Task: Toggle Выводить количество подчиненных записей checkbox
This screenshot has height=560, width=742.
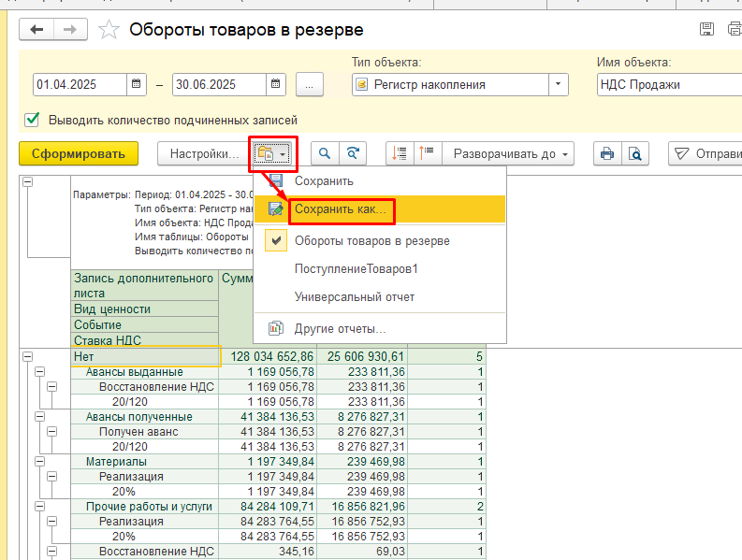Action: tap(32, 120)
